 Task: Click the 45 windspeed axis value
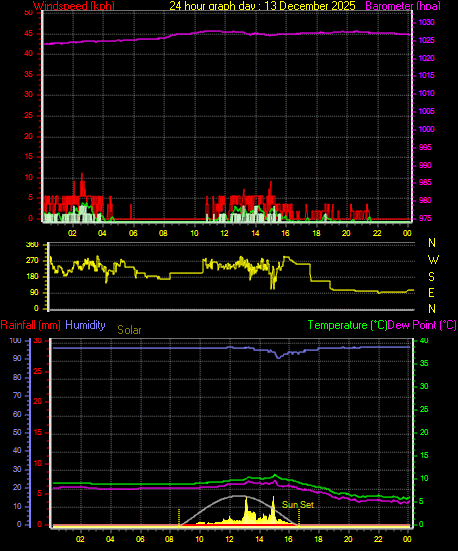click(28, 34)
